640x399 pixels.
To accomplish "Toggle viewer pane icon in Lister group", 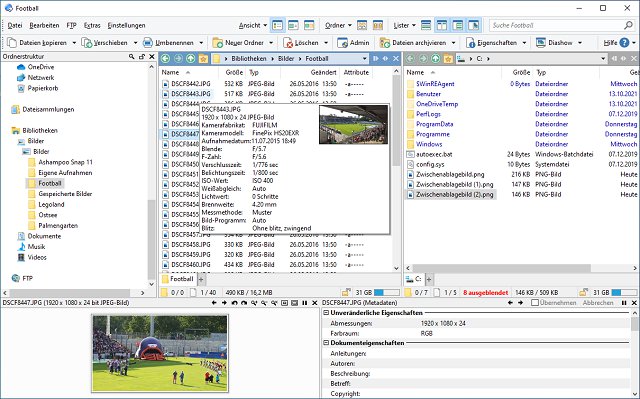I will coord(473,25).
